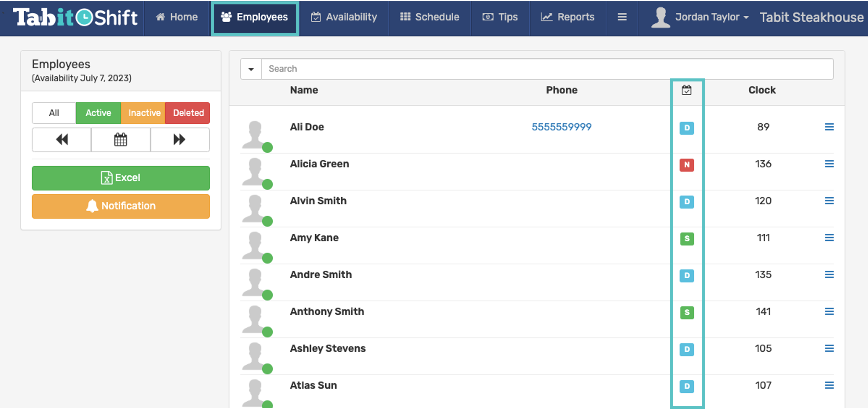Open the hamburger menu in top navigation
868x410 pixels.
click(622, 17)
